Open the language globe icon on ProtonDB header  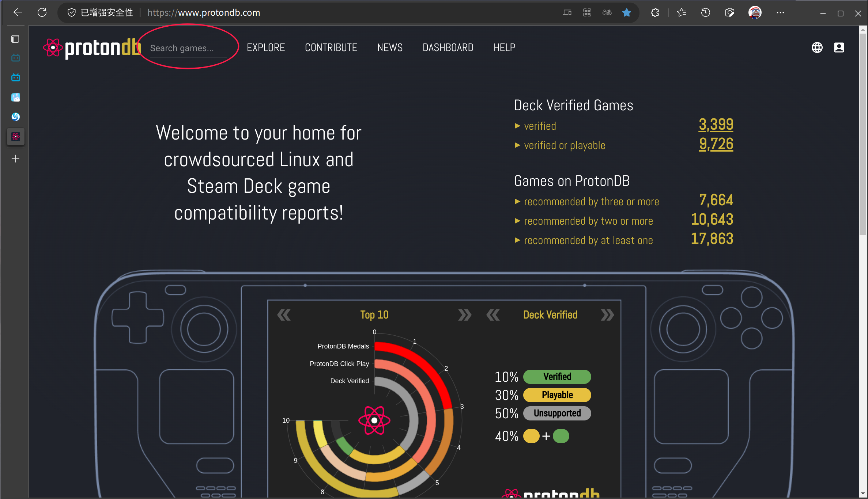[818, 47]
